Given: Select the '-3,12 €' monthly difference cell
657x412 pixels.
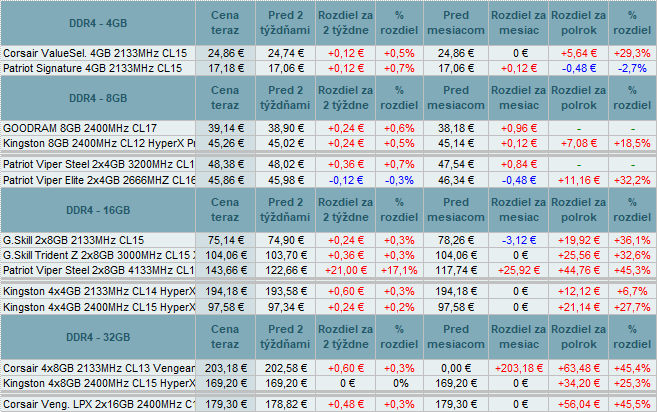Looking at the screenshot, I should click(x=518, y=240).
